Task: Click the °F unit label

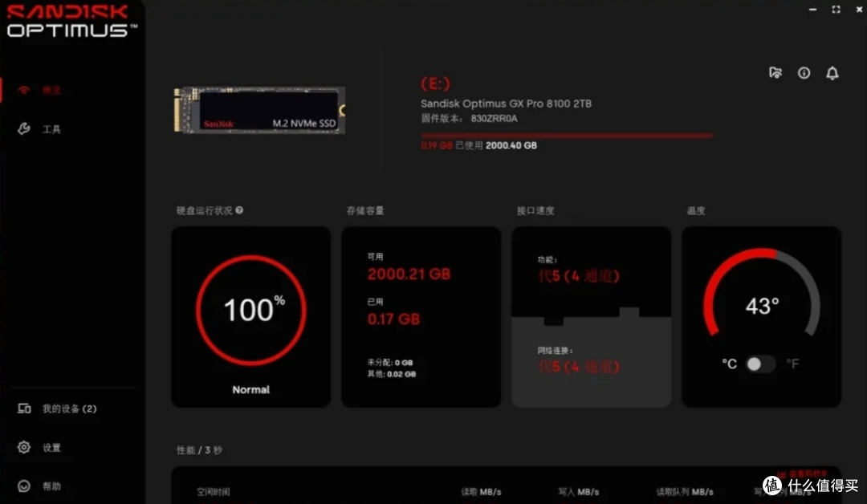Action: [x=792, y=364]
